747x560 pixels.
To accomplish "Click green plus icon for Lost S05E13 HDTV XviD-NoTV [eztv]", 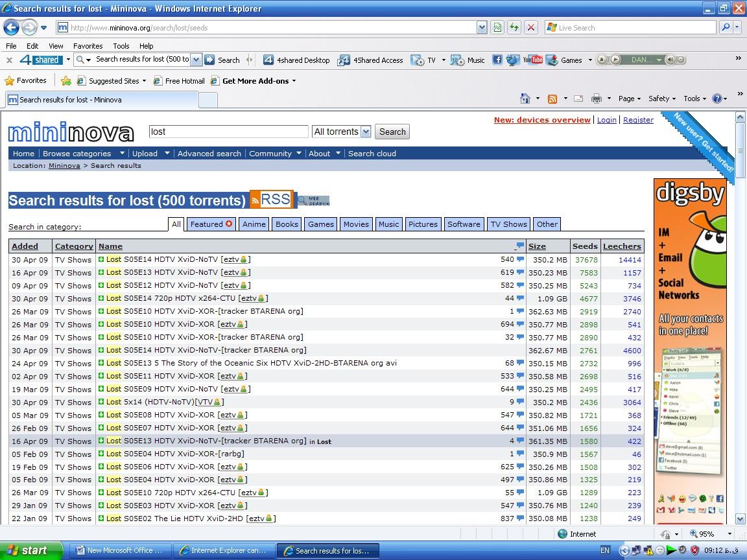I will pyautogui.click(x=101, y=272).
